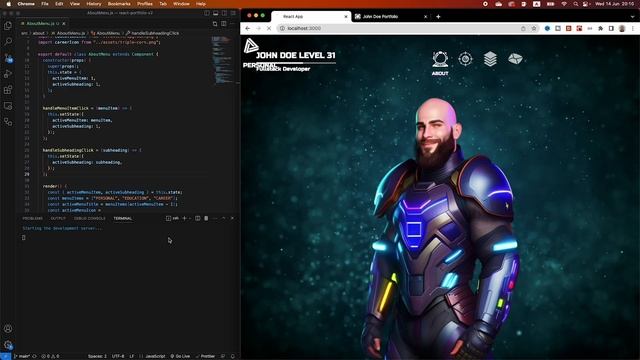Open the new terminal dropdown arrow
Image resolution: width=640 pixels, height=360 pixels.
(190, 218)
